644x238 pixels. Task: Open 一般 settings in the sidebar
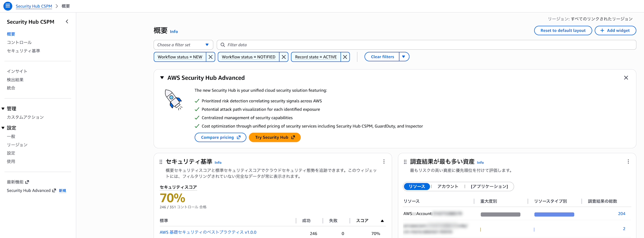tap(11, 136)
